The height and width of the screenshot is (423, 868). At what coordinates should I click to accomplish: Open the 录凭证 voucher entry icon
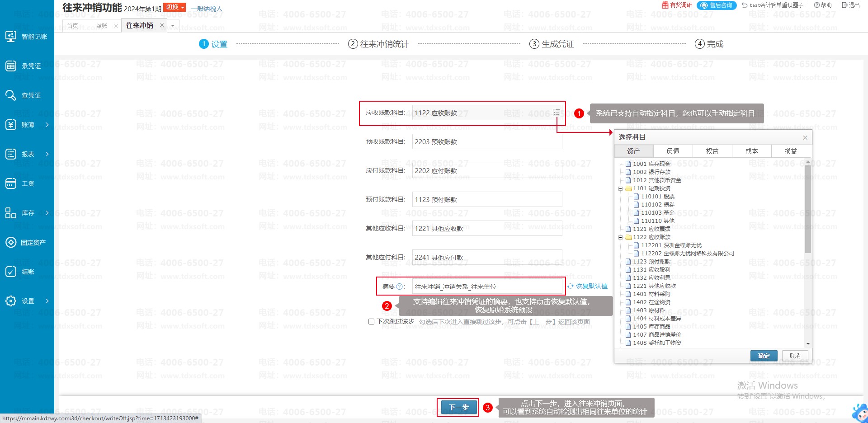[x=11, y=66]
